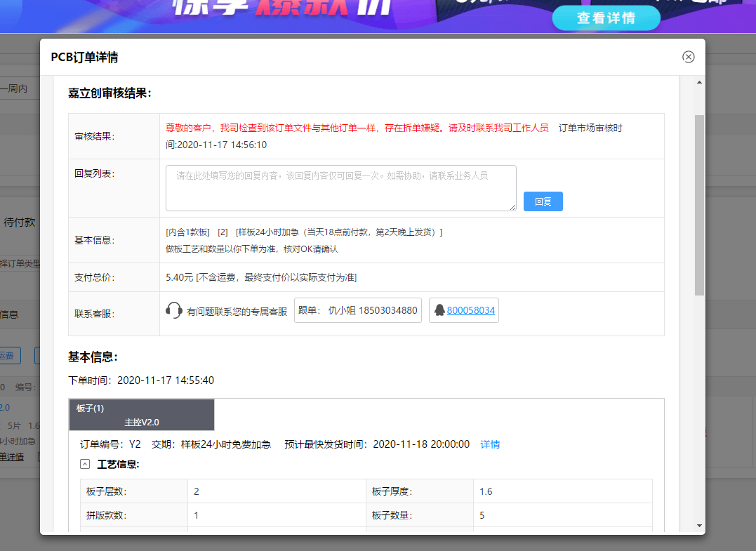Screen dimensions: 756x551
Task: Click order time 2020-11-17 14:55:40
Action: 166,380
